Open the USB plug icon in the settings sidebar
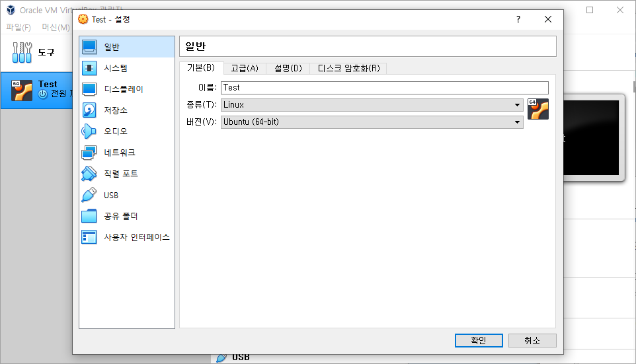The height and width of the screenshot is (364, 636). point(89,195)
